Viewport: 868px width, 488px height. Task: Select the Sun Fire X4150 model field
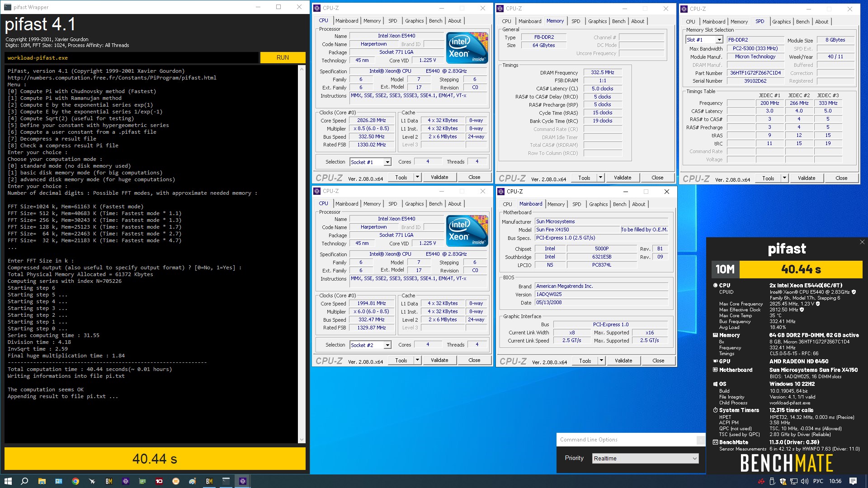[x=577, y=230]
